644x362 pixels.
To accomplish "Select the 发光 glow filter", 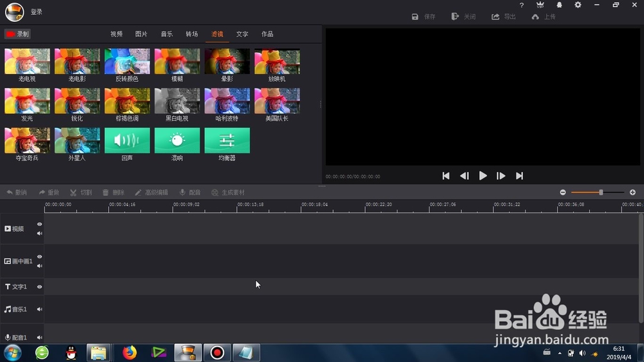I will (27, 100).
